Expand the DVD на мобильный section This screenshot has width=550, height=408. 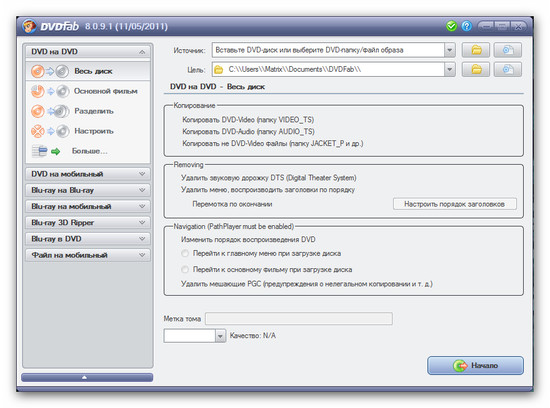click(x=88, y=174)
